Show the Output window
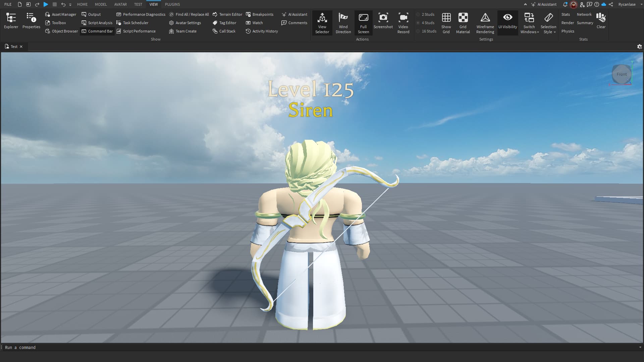The height and width of the screenshot is (362, 644). (x=91, y=14)
